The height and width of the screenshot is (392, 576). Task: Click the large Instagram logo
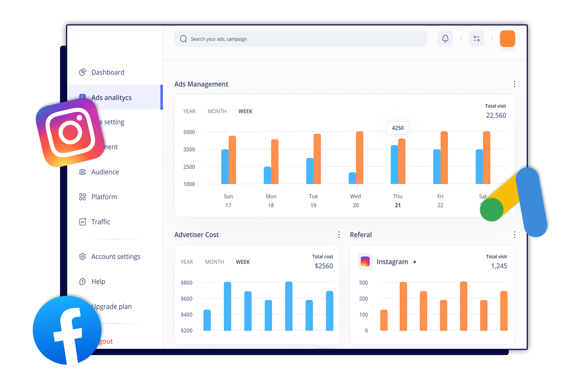point(70,133)
